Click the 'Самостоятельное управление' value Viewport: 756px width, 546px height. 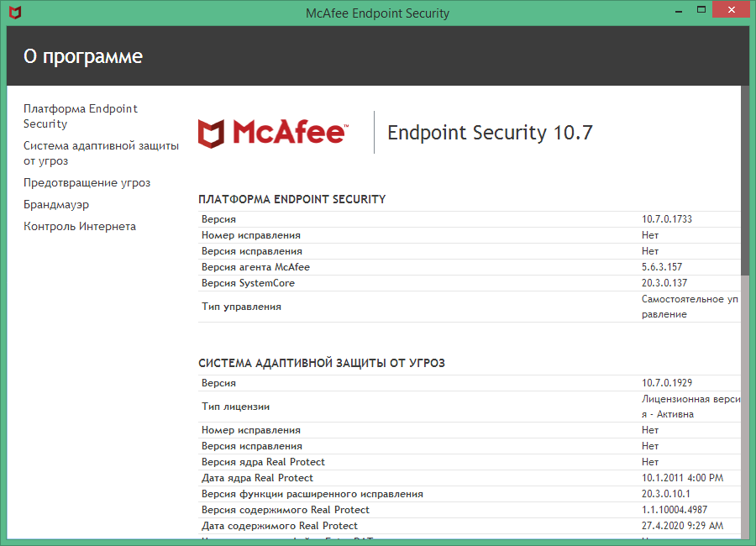pyautogui.click(x=690, y=307)
